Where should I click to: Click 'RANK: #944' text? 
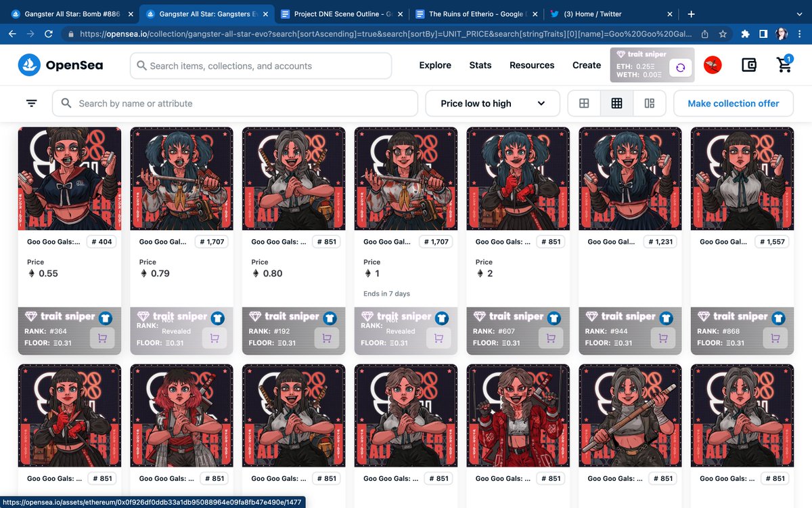click(606, 331)
